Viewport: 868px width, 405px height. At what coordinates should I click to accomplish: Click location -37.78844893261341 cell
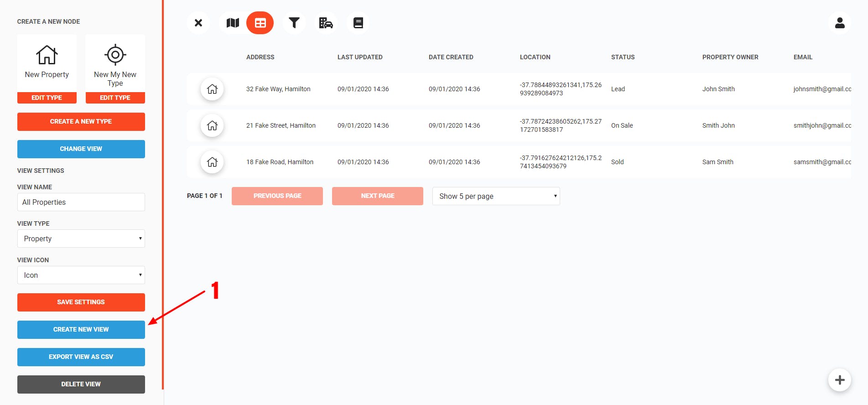(x=561, y=89)
